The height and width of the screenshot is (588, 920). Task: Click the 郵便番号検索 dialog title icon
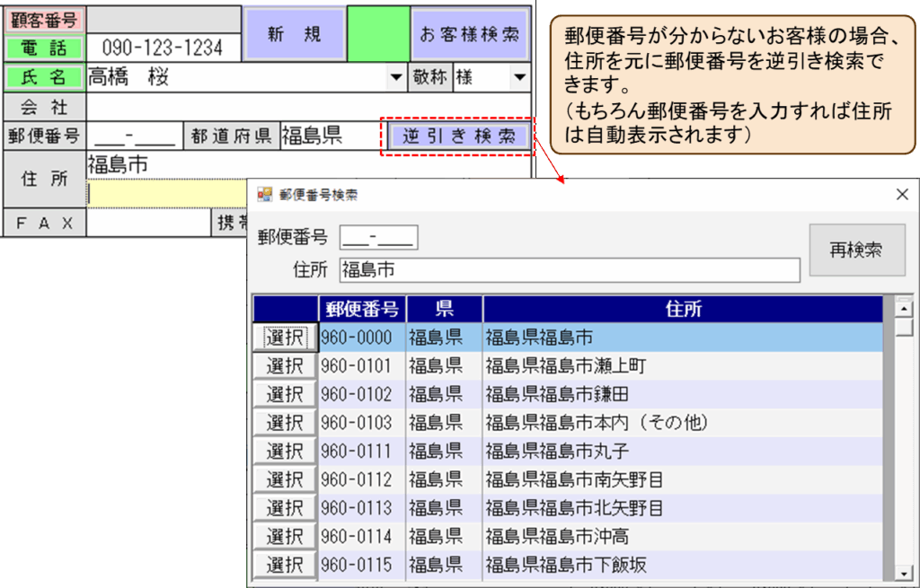[x=265, y=195]
